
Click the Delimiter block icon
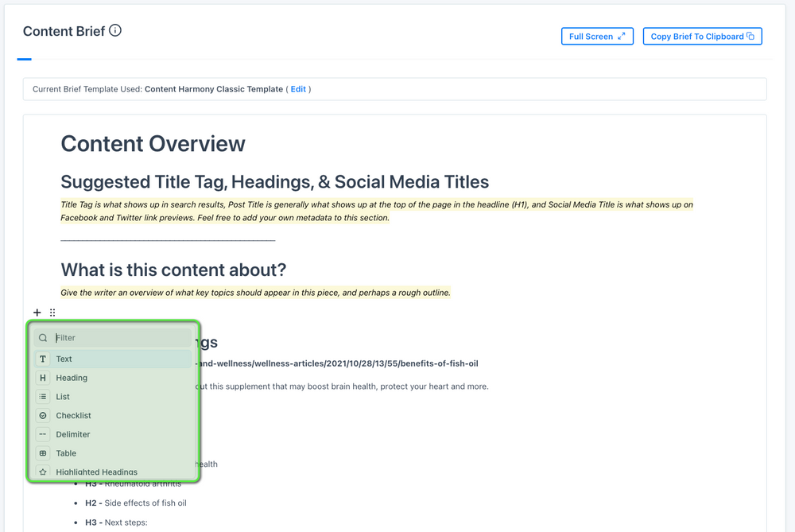tap(43, 434)
